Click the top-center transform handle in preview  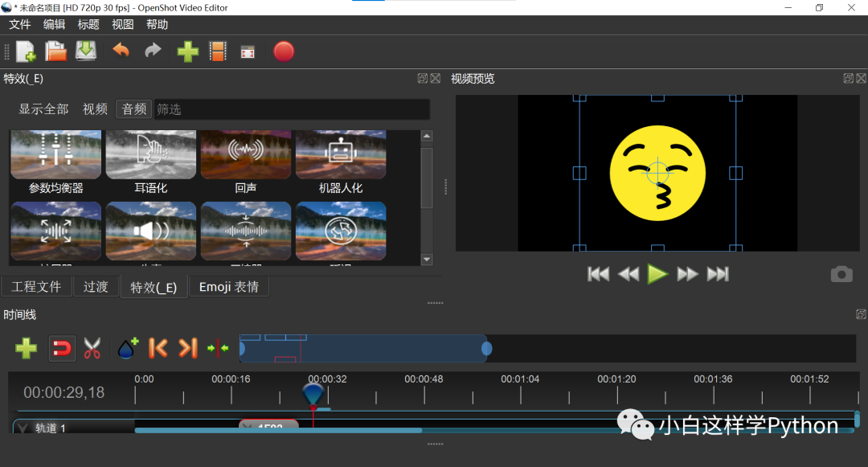tap(657, 98)
